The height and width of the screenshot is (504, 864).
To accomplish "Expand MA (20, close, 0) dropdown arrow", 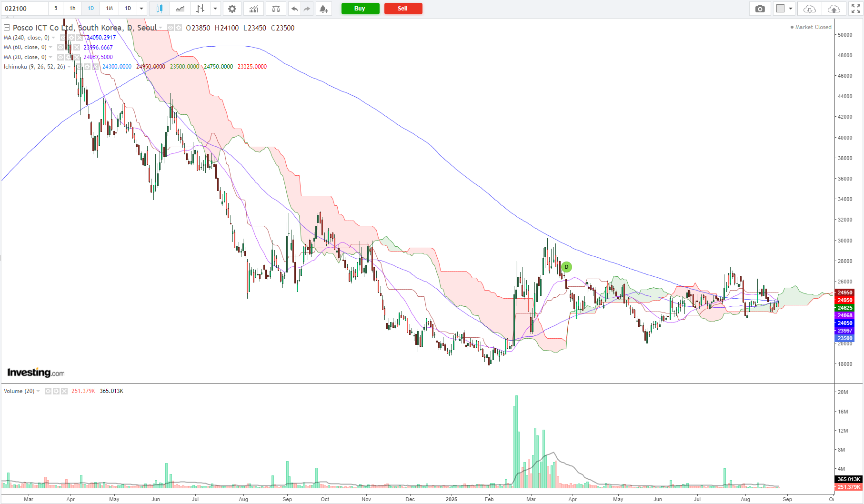I will [x=50, y=57].
